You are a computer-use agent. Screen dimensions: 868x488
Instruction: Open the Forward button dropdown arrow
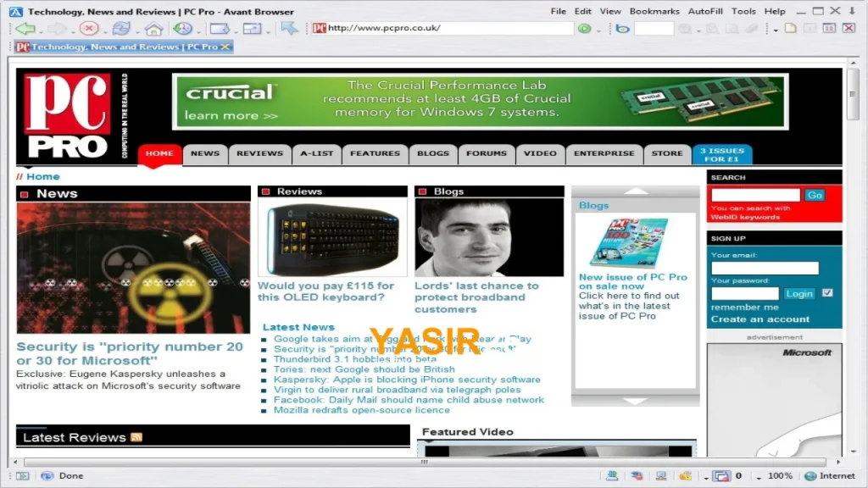73,31
